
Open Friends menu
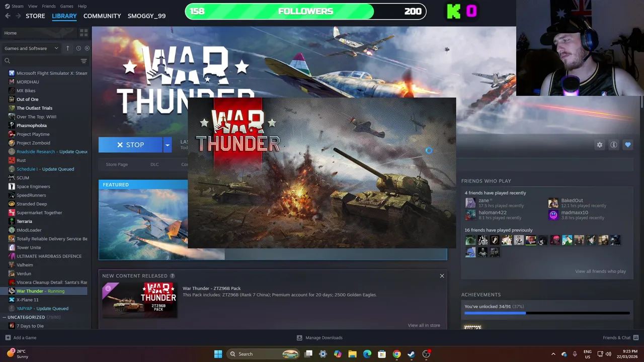49,6
